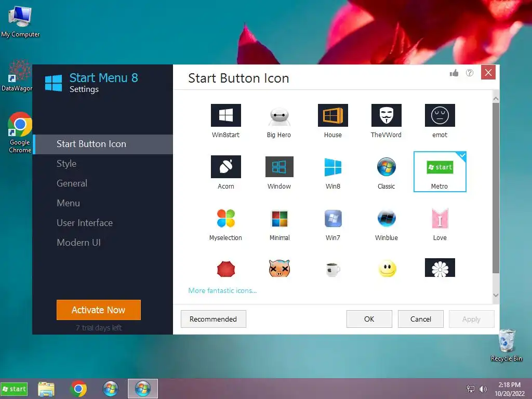This screenshot has height=399, width=532.
Task: Select the Acorn icon
Action: point(225,172)
